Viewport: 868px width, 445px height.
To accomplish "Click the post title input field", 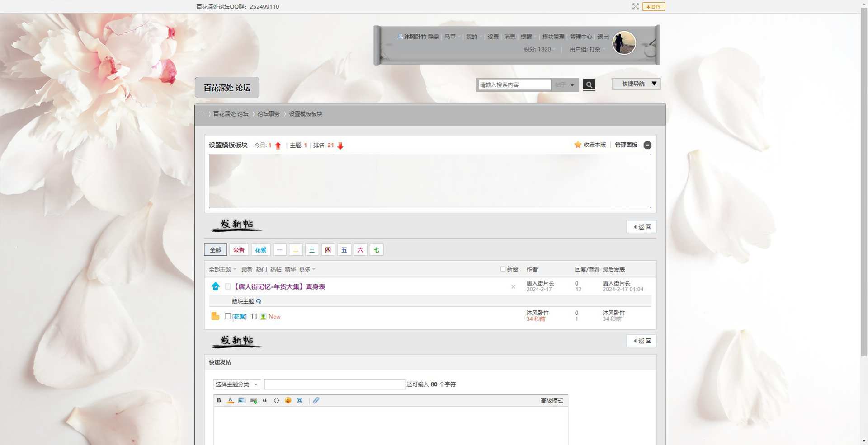I will point(334,384).
